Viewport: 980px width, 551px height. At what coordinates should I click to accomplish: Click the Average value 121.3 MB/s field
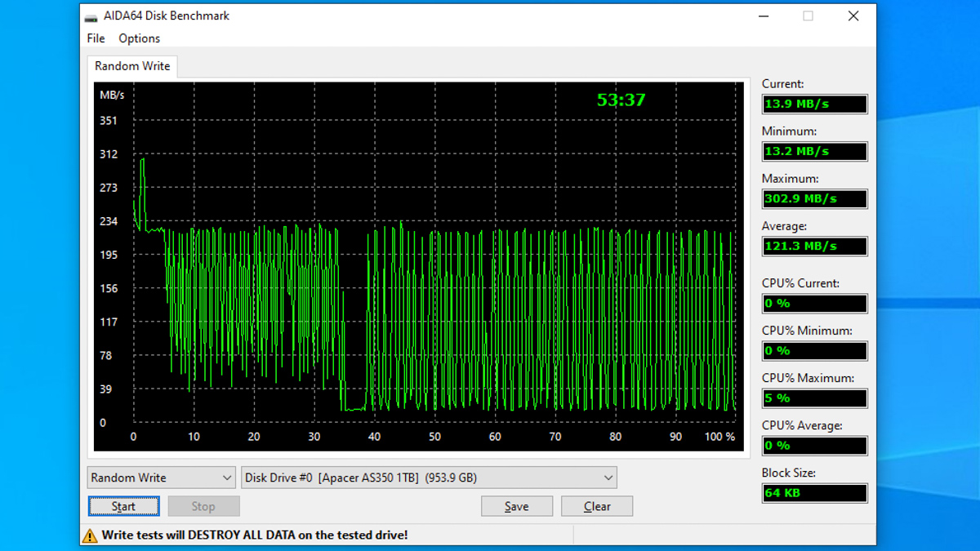(x=814, y=246)
